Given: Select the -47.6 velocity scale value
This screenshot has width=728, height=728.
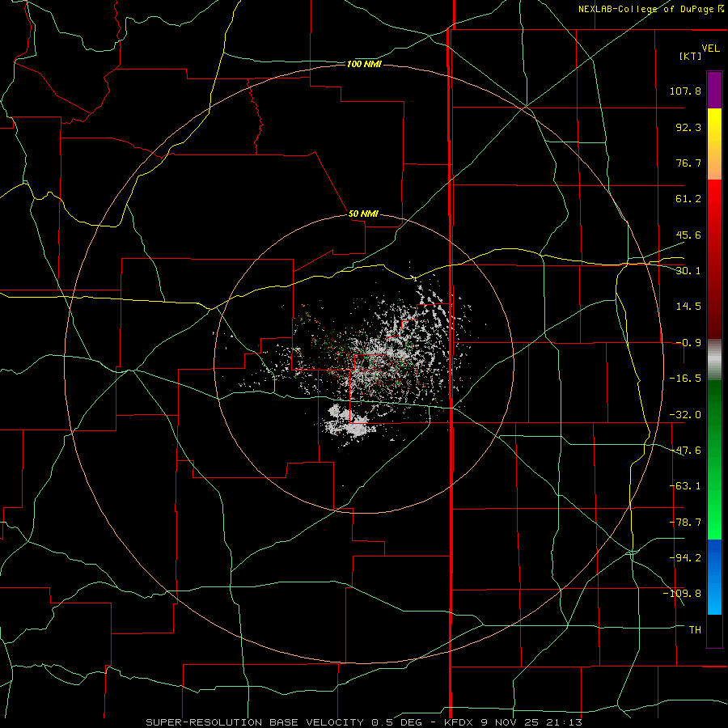Looking at the screenshot, I should (x=685, y=451).
